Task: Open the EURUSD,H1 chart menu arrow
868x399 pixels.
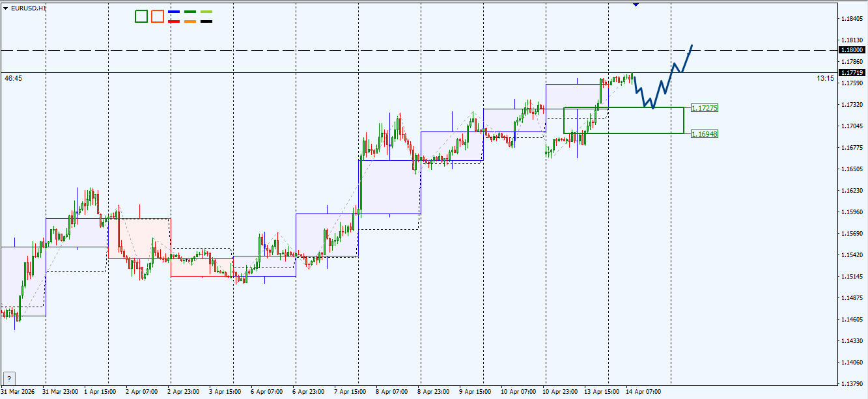Action: (x=6, y=8)
